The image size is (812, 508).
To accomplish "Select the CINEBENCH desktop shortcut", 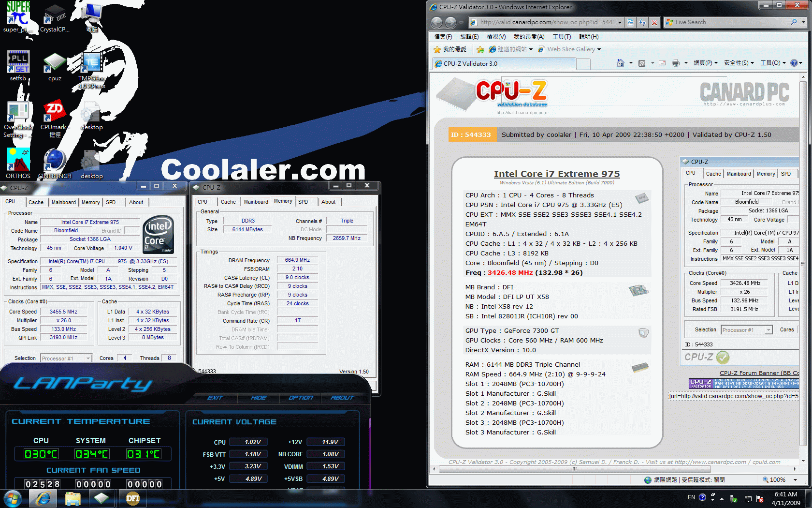I will [55, 164].
